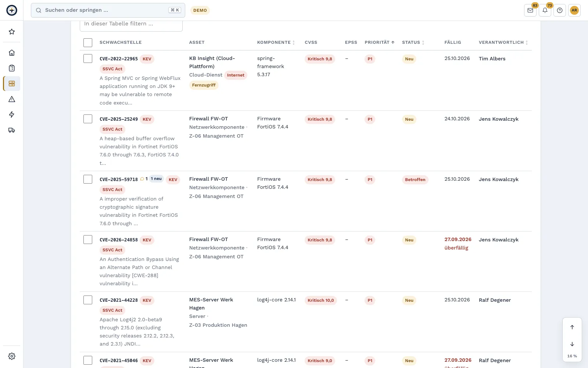Click KB Insight (Cloud-Plattform) asset name

pyautogui.click(x=212, y=62)
